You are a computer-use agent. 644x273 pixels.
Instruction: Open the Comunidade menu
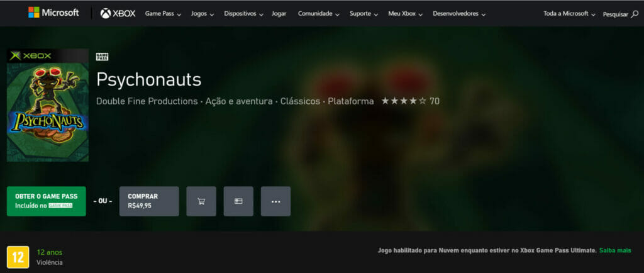318,13
